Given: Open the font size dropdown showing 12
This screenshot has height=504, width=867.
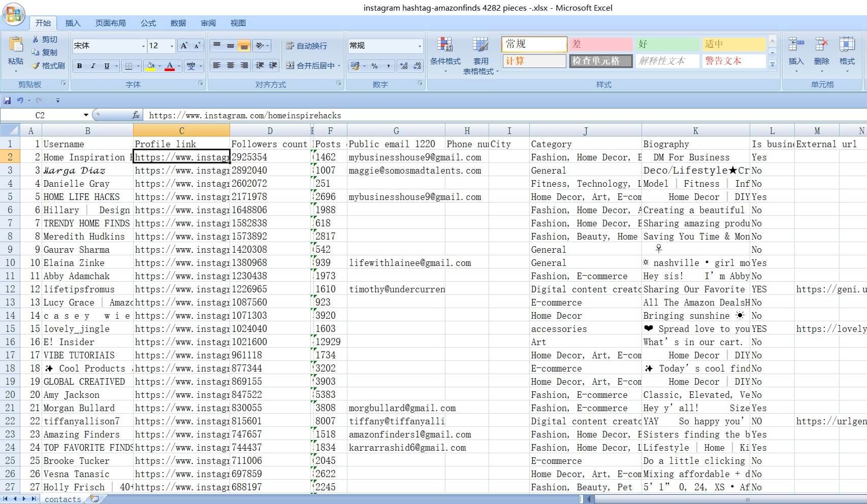Looking at the screenshot, I should coord(172,46).
